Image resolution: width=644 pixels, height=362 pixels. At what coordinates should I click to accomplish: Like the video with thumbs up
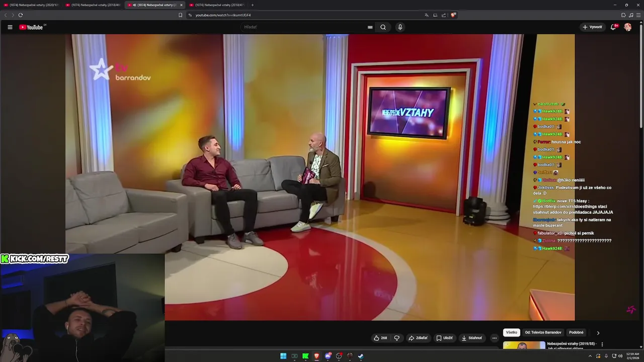coord(380,338)
